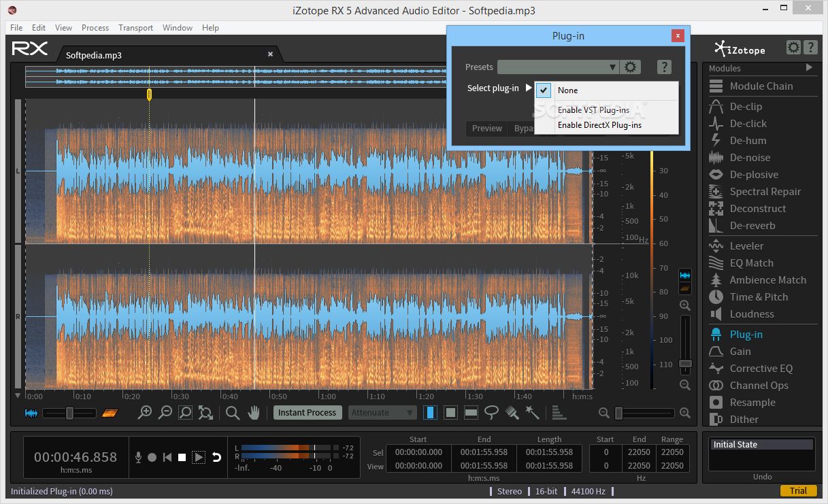The width and height of the screenshot is (828, 504).
Task: Toggle input monitoring microphone
Action: coord(139,458)
